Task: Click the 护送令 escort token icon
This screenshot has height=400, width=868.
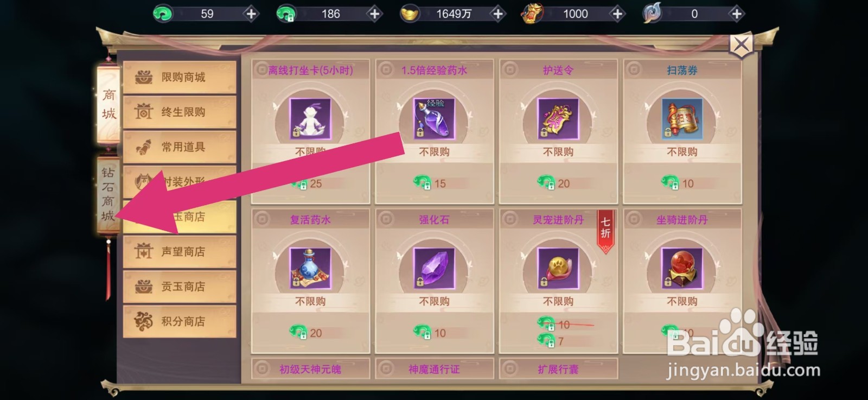Action: 558,119
